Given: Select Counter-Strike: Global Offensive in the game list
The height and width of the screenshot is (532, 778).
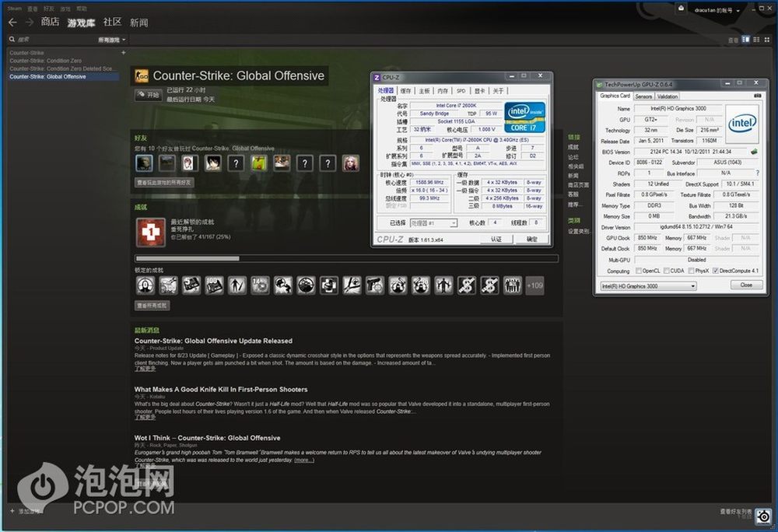Looking at the screenshot, I should [64, 76].
